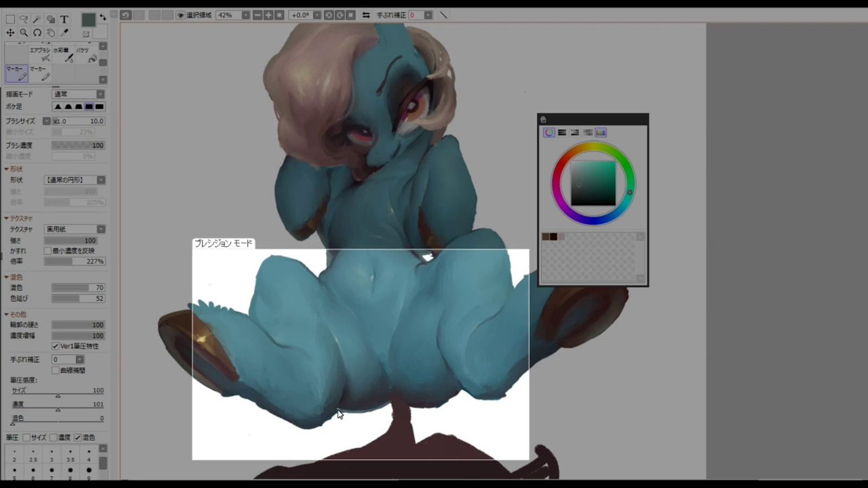The image size is (868, 488).
Task: Zoom out with the minus button
Action: 258,15
